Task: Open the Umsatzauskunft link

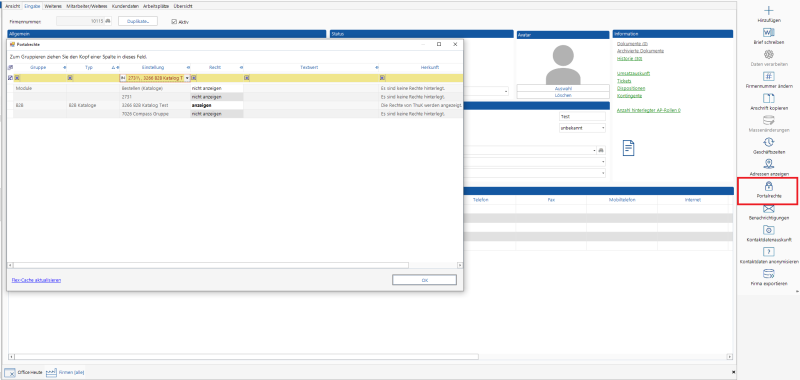Action: (x=633, y=73)
